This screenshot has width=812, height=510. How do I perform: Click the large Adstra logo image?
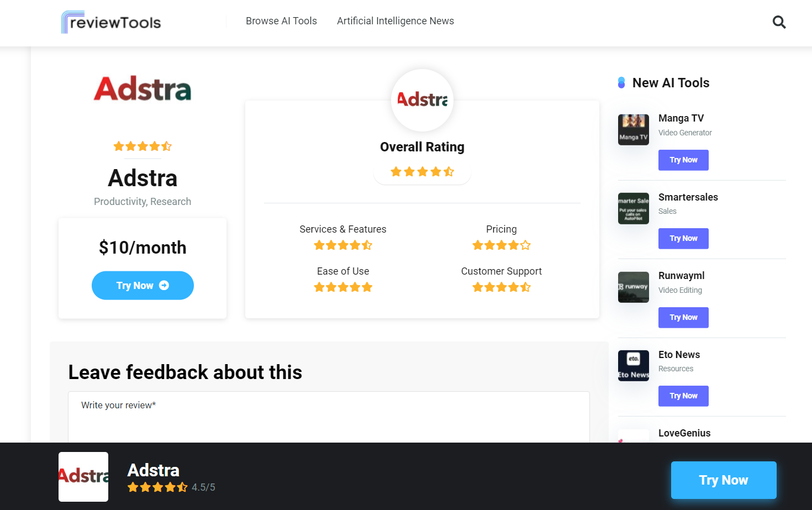(143, 89)
